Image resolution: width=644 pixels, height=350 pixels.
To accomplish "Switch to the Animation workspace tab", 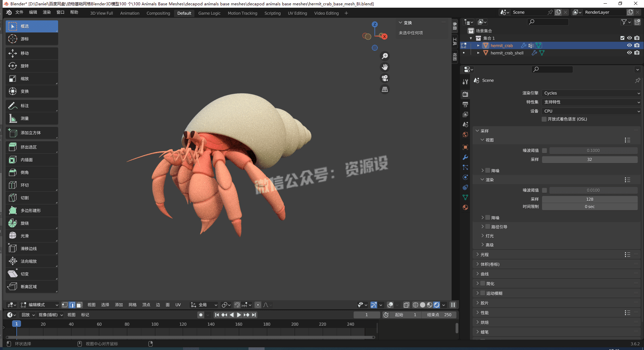I will [130, 13].
